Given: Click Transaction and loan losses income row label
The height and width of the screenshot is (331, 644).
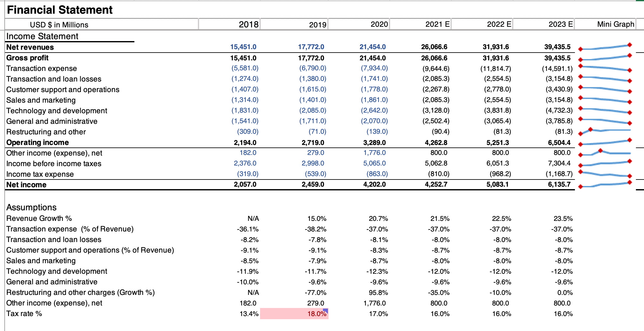Looking at the screenshot, I should (x=54, y=79).
